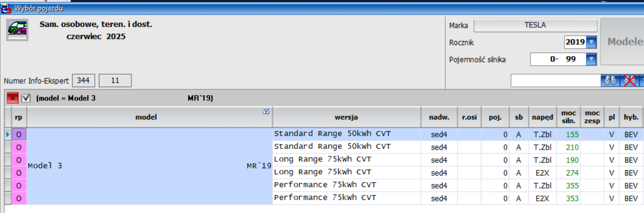The width and height of the screenshot is (644, 213).
Task: Sort by the poj. column header
Action: point(495,117)
